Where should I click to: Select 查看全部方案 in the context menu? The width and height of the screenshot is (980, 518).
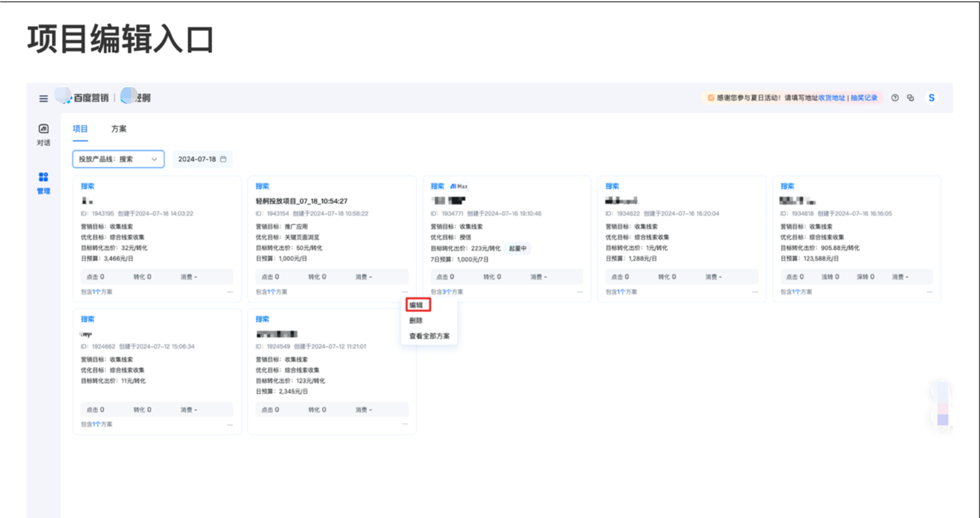pos(429,336)
